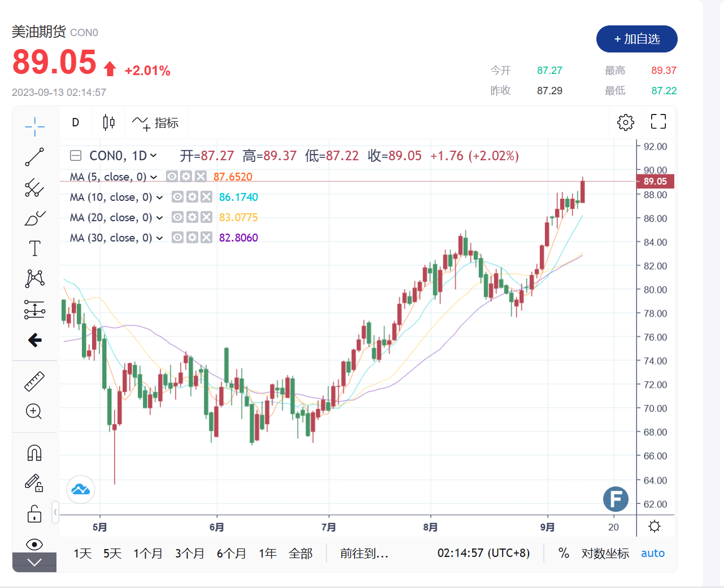Screen dimensions: 724x588
Task: Collapse the indicator legend box
Action: (x=75, y=156)
